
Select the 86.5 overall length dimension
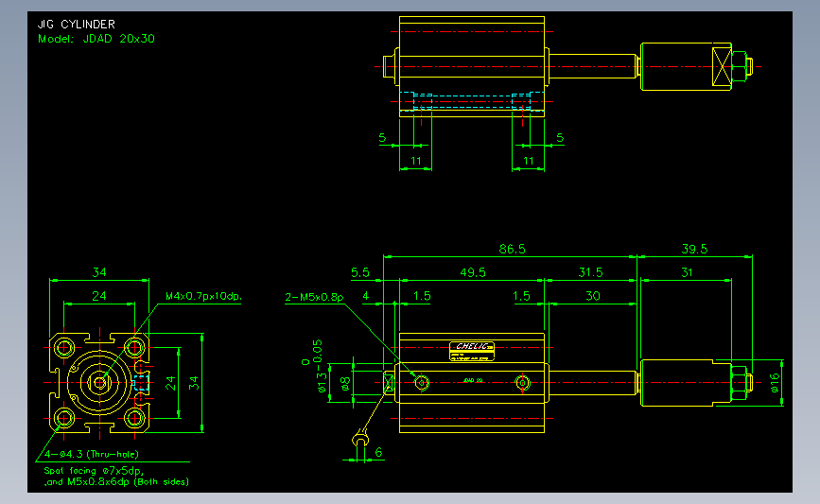[512, 249]
